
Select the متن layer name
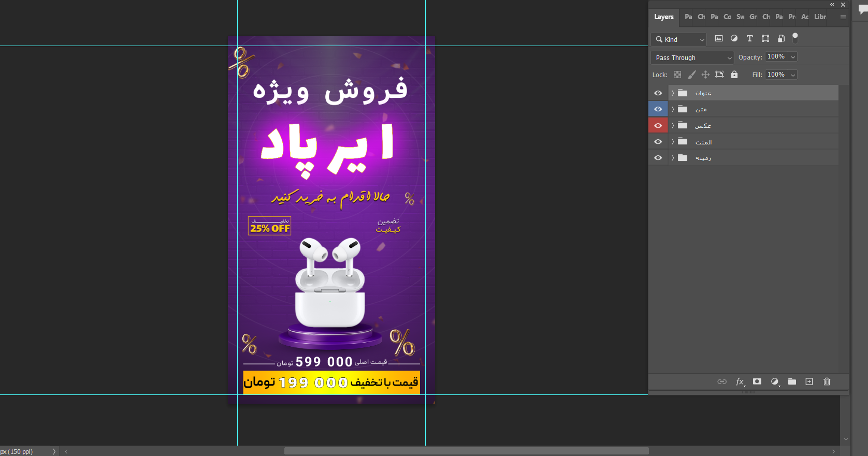[701, 109]
